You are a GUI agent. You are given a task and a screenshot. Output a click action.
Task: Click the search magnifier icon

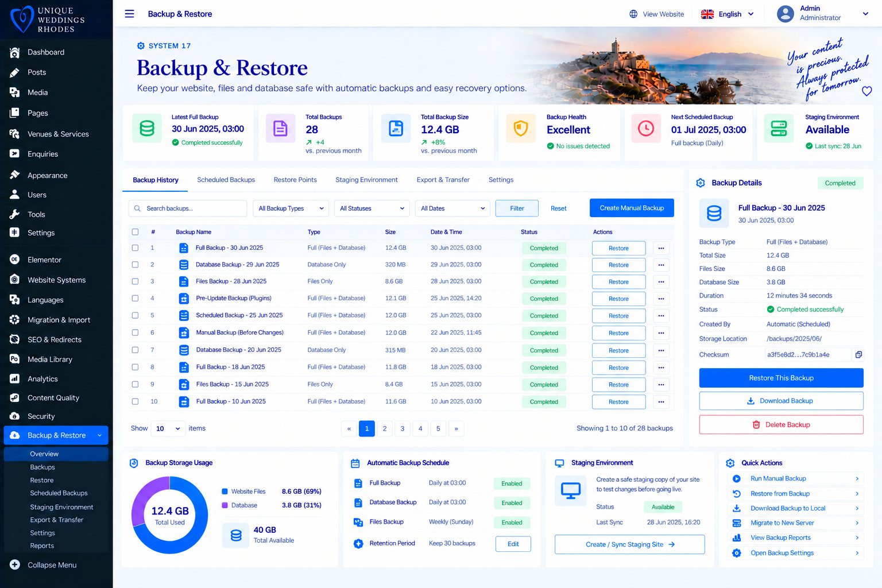point(137,208)
